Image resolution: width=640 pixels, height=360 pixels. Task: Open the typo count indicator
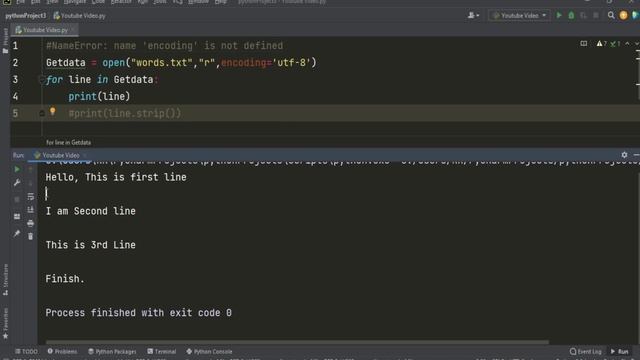coord(615,44)
